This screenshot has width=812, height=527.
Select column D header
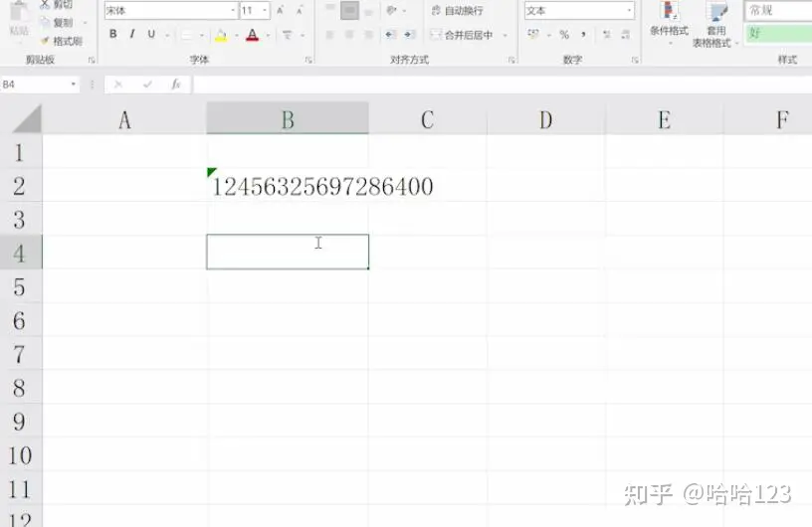[546, 119]
